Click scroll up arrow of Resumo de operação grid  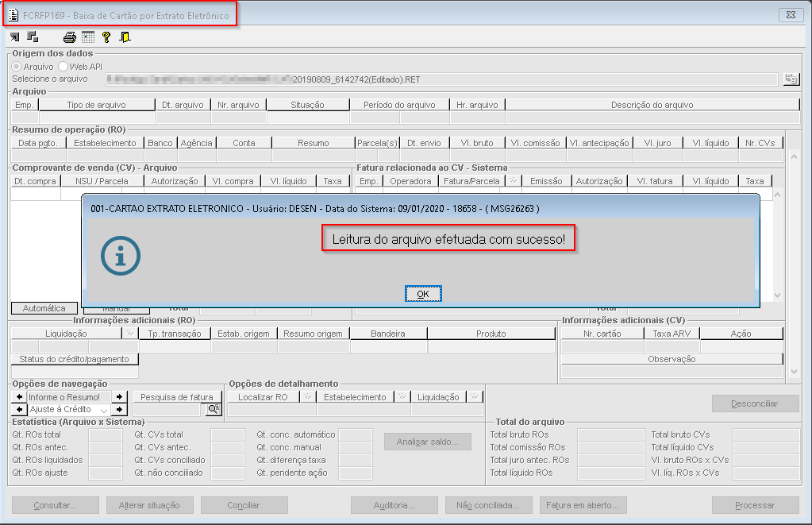point(794,156)
